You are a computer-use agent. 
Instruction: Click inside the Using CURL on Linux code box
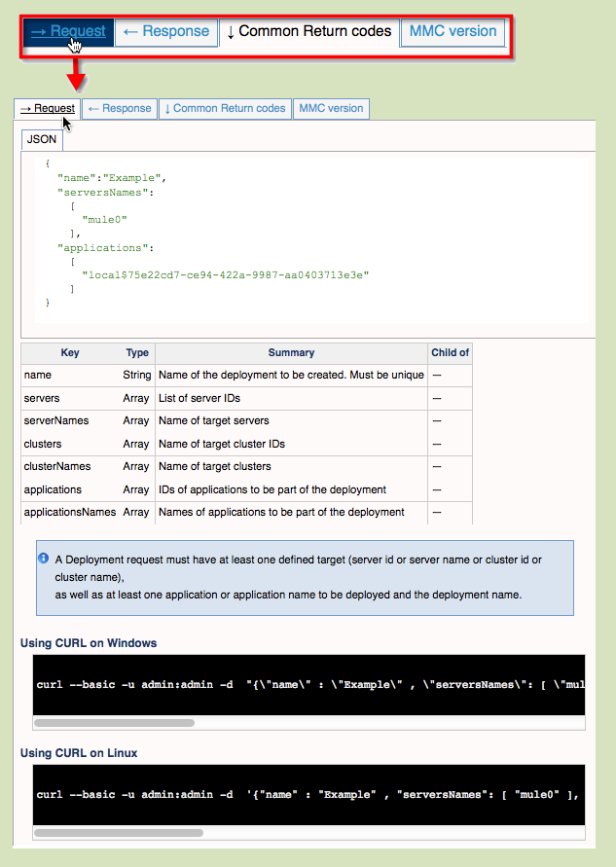292,795
